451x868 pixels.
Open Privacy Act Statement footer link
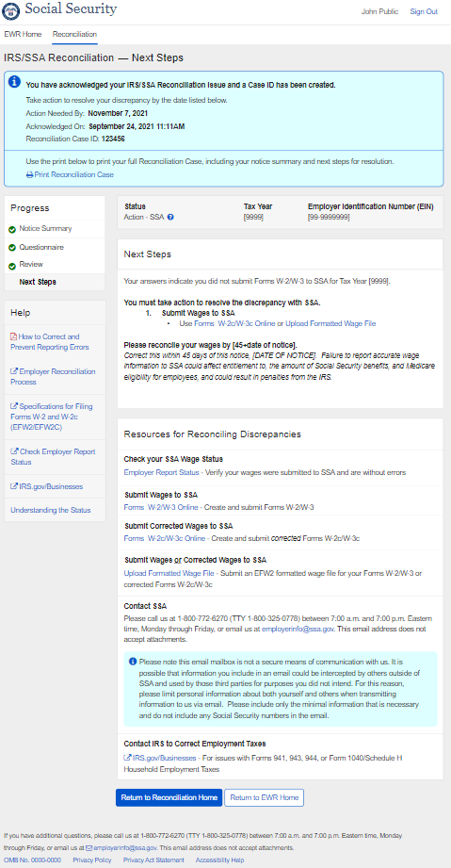click(x=153, y=860)
